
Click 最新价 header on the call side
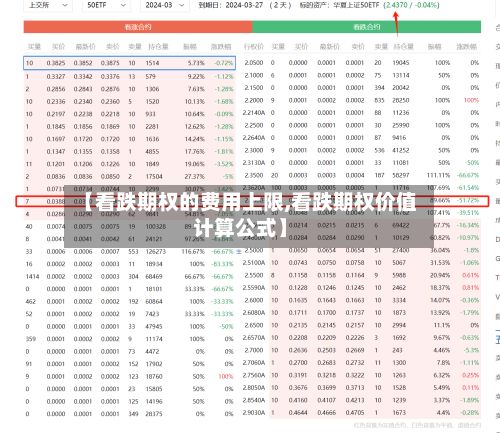coord(85,47)
